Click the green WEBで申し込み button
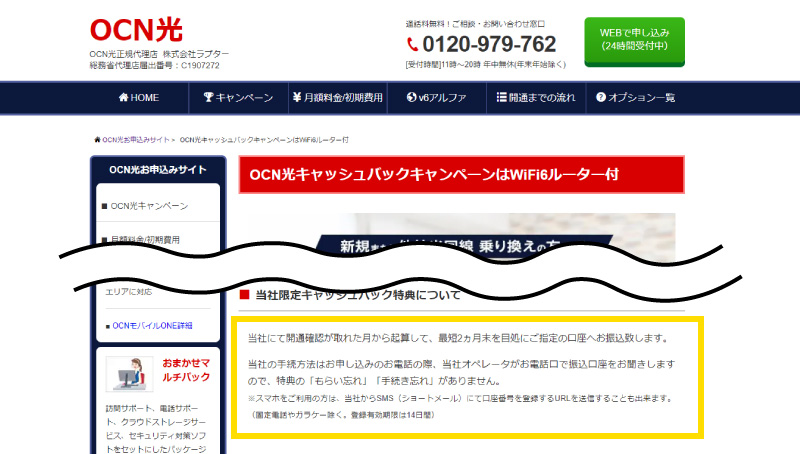 click(634, 42)
